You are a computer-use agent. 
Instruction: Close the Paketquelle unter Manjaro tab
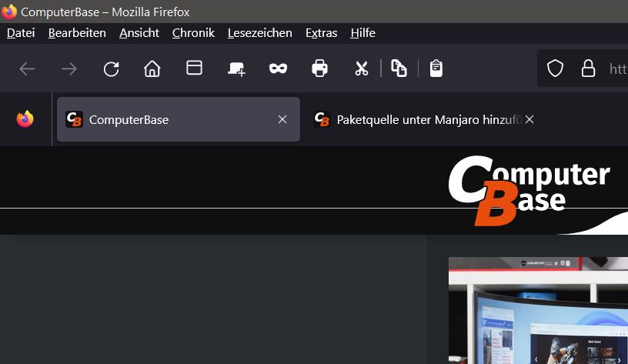(529, 119)
